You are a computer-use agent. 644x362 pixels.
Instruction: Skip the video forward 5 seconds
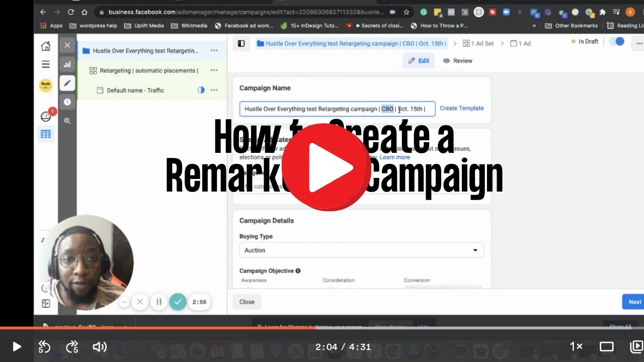click(72, 346)
